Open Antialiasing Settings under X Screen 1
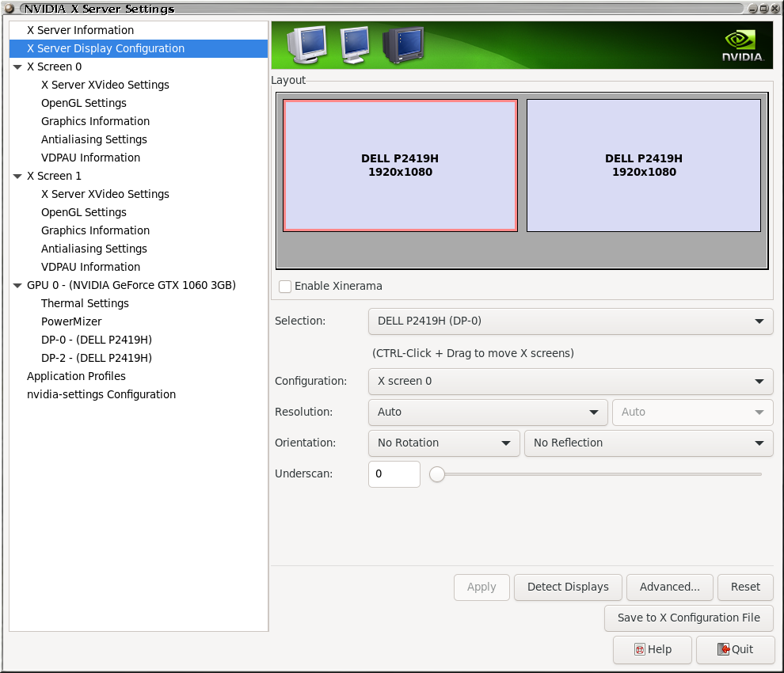This screenshot has width=784, height=673. [x=94, y=249]
